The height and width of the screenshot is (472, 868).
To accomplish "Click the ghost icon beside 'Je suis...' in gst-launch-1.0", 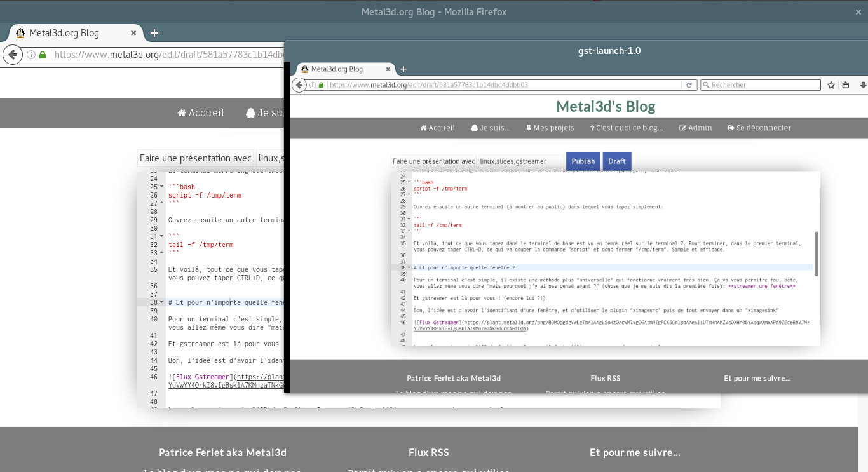I will coord(474,128).
